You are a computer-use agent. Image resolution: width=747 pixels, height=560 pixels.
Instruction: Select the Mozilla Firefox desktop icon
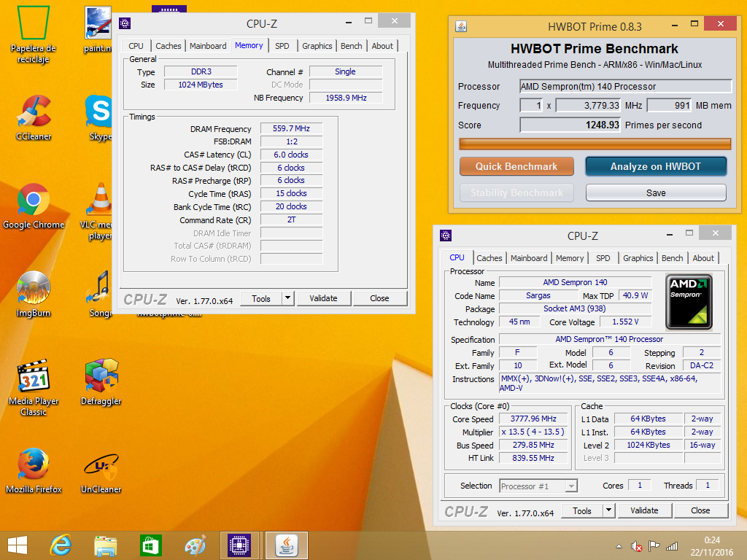[x=34, y=470]
